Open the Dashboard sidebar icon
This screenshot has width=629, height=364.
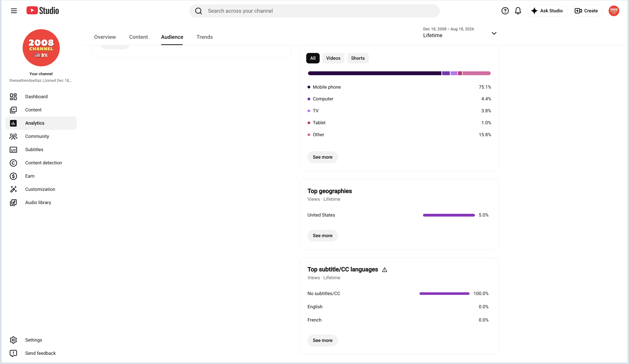[x=13, y=97]
